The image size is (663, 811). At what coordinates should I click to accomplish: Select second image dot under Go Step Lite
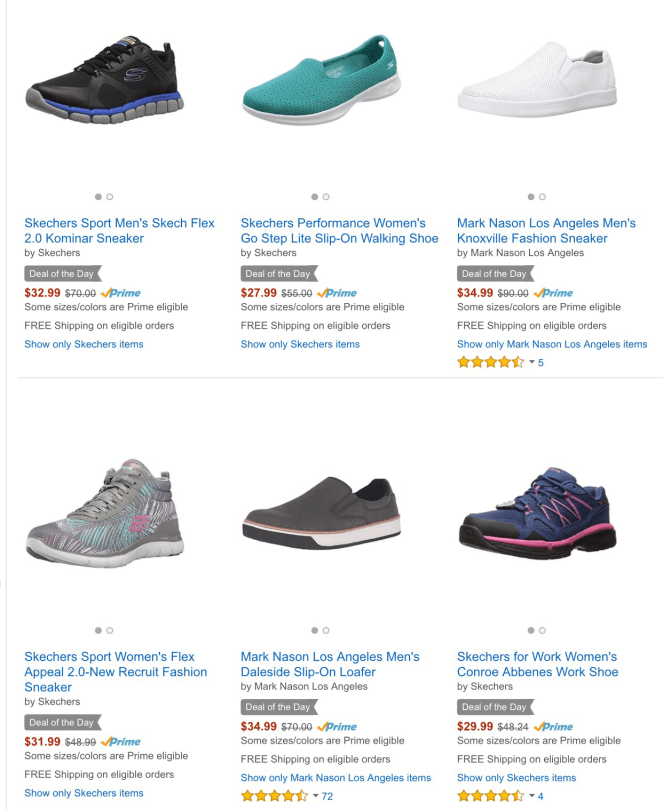326,197
